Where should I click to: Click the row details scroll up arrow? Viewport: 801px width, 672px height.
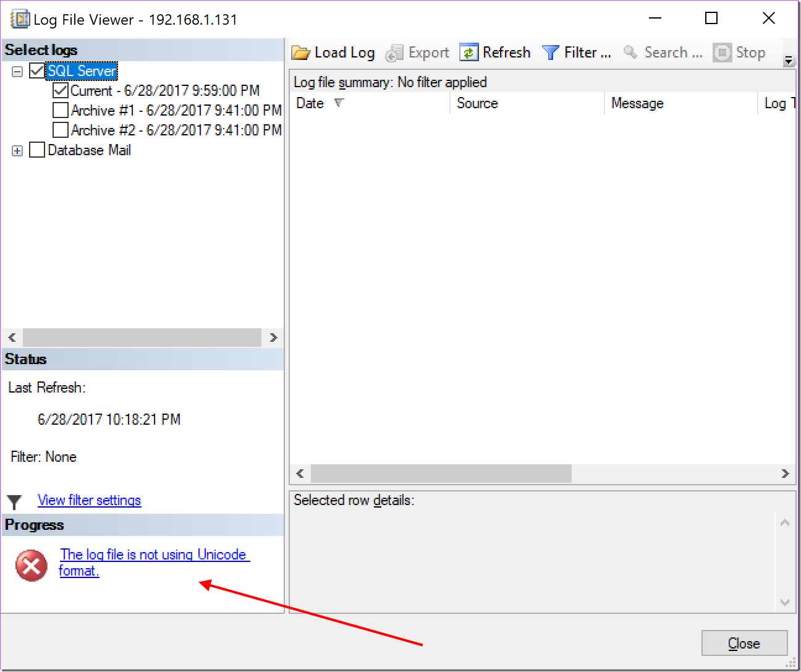[785, 523]
